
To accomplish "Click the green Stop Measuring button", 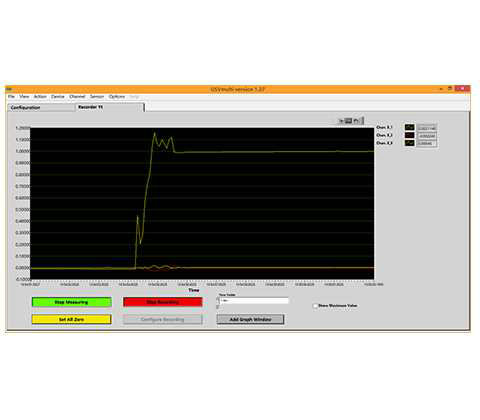I will point(71,302).
